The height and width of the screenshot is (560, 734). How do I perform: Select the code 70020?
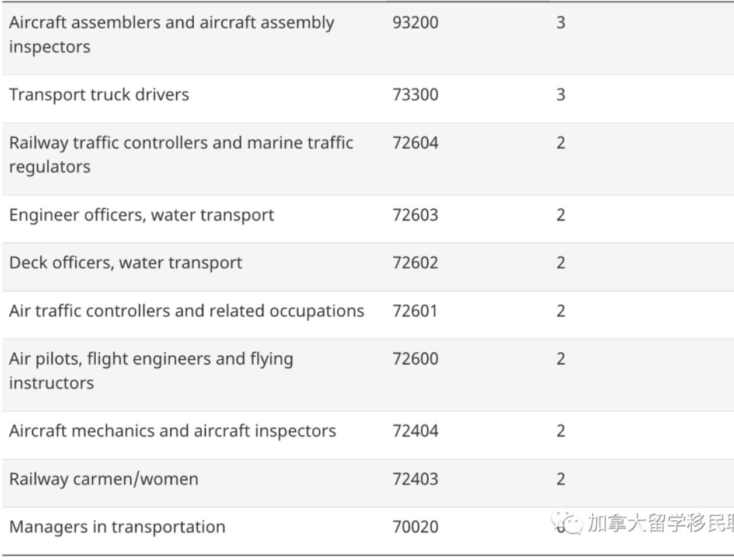point(415,527)
